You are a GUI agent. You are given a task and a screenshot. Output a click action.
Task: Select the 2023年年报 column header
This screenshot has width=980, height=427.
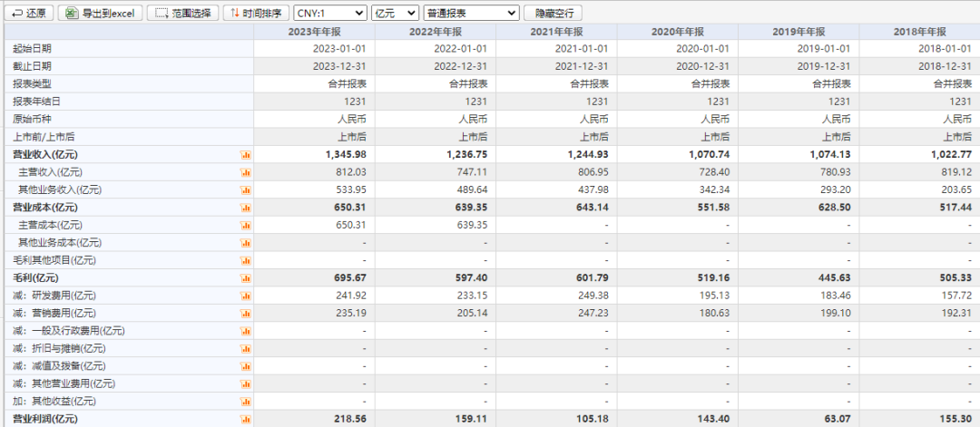[x=314, y=31]
